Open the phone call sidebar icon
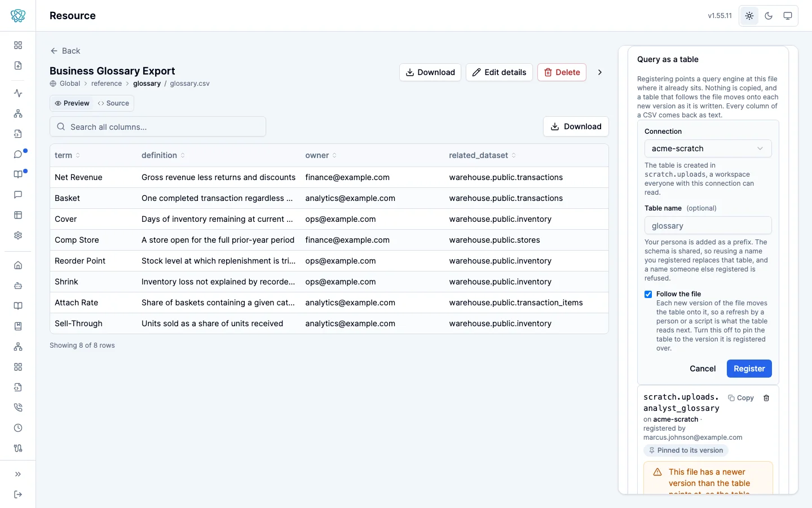812x508 pixels. click(18, 408)
